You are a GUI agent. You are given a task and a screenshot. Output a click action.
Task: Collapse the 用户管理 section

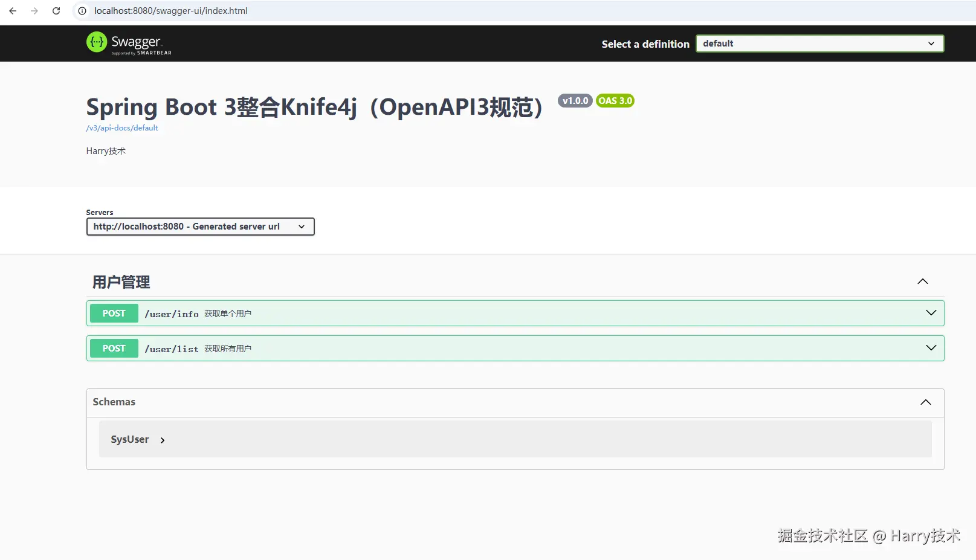point(923,282)
